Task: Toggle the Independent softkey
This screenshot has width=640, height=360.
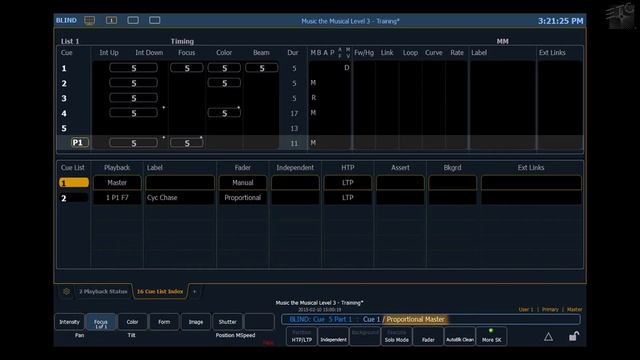Action: tap(333, 336)
